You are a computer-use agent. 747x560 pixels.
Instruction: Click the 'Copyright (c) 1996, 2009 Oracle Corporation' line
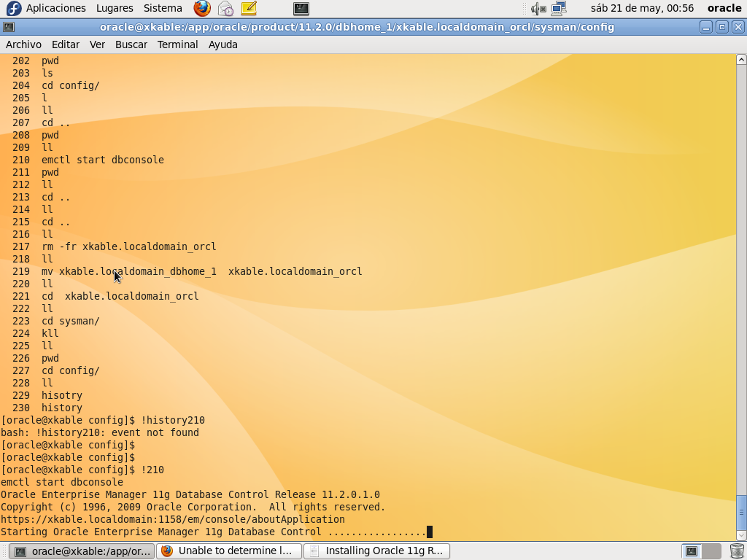tap(193, 507)
